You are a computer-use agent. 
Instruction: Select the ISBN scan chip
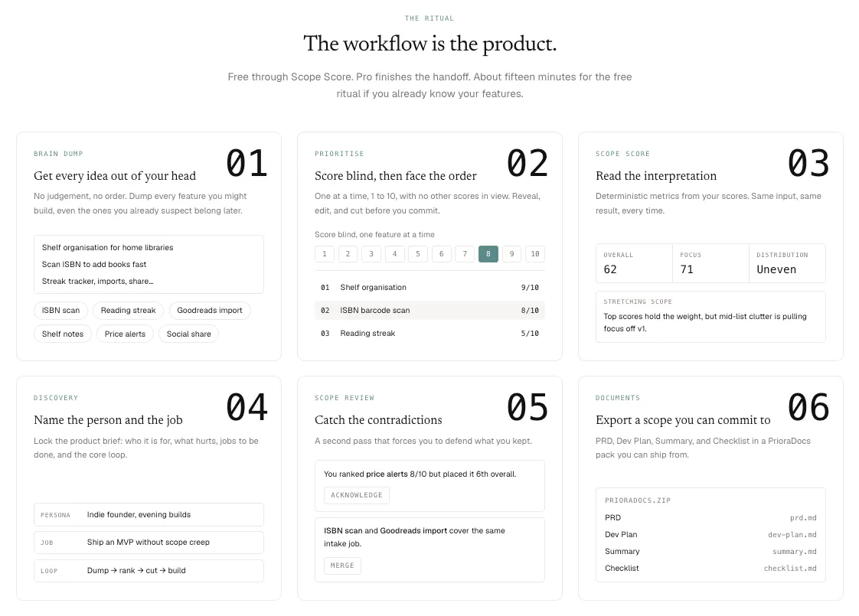coord(60,311)
